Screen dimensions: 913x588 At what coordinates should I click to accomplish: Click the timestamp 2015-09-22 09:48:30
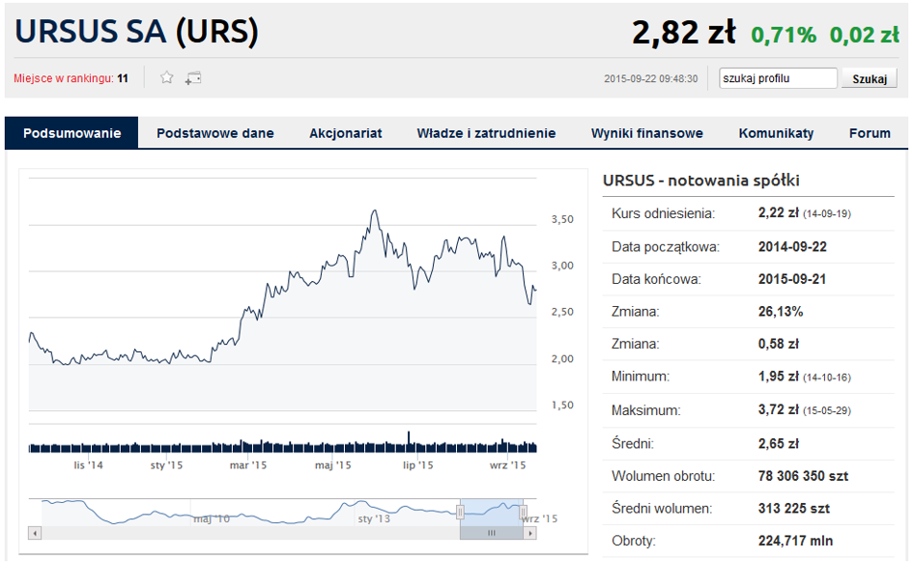pos(650,78)
